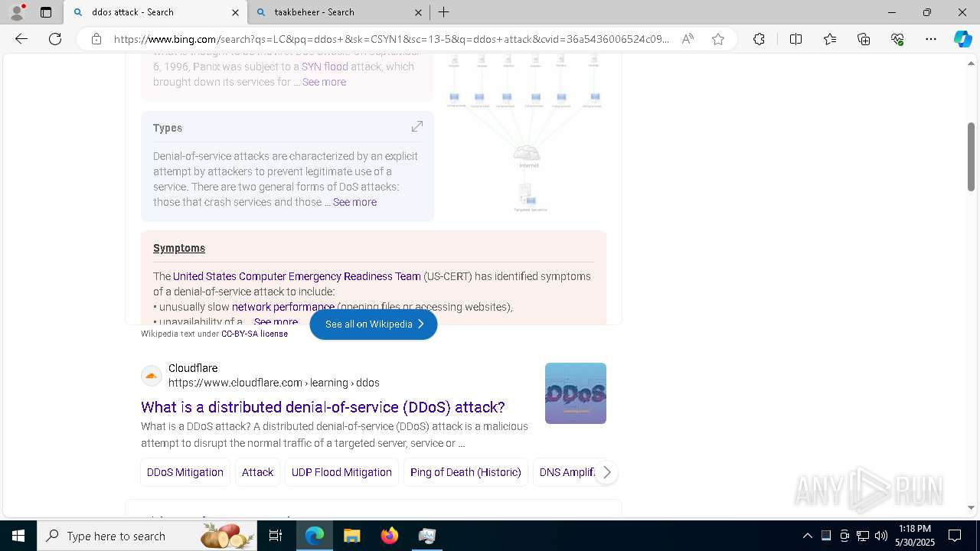Select the Ping of Death (Historic) chip
Screen dimensions: 980x551
465,472
